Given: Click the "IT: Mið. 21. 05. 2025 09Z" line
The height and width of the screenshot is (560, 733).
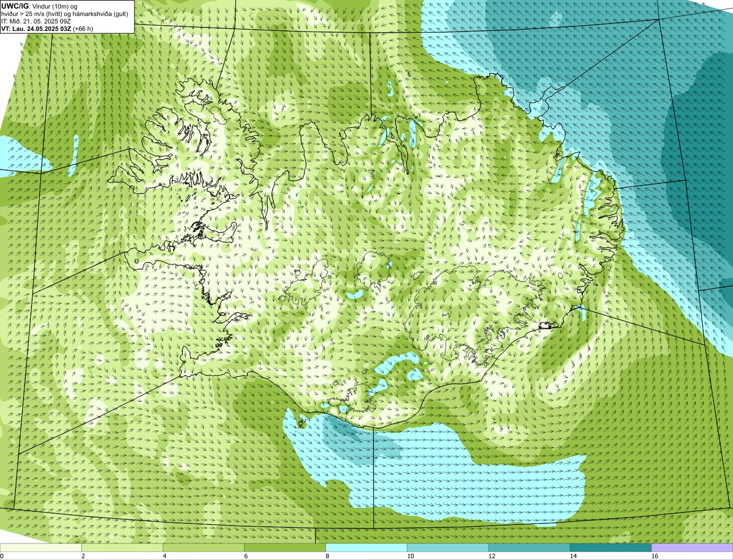Looking at the screenshot, I should pos(36,21).
